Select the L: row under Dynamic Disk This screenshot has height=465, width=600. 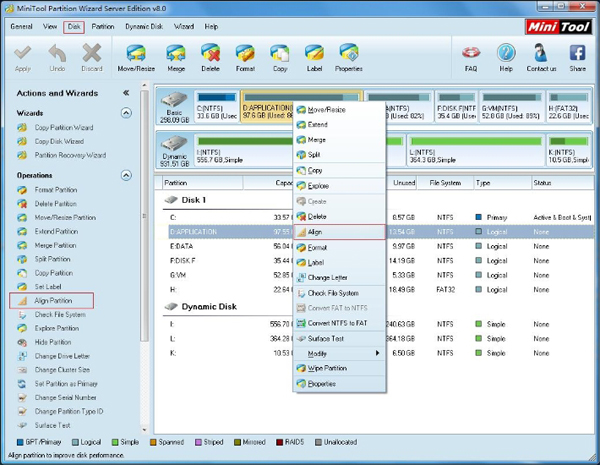tap(381, 339)
